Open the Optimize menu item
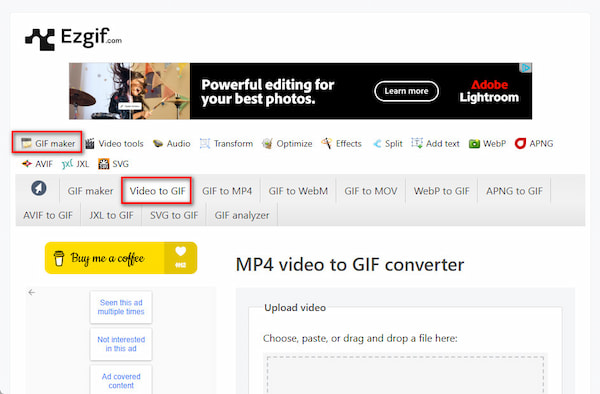This screenshot has height=394, width=600. (x=287, y=143)
